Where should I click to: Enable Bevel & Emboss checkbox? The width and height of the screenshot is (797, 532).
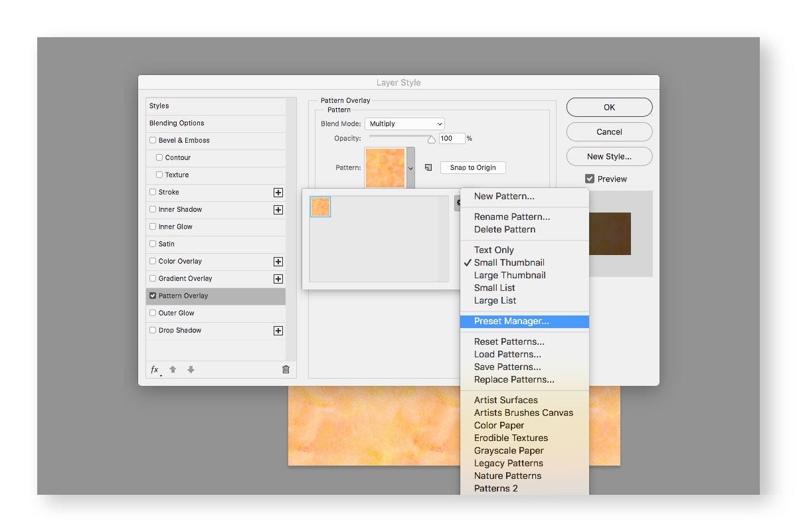153,140
